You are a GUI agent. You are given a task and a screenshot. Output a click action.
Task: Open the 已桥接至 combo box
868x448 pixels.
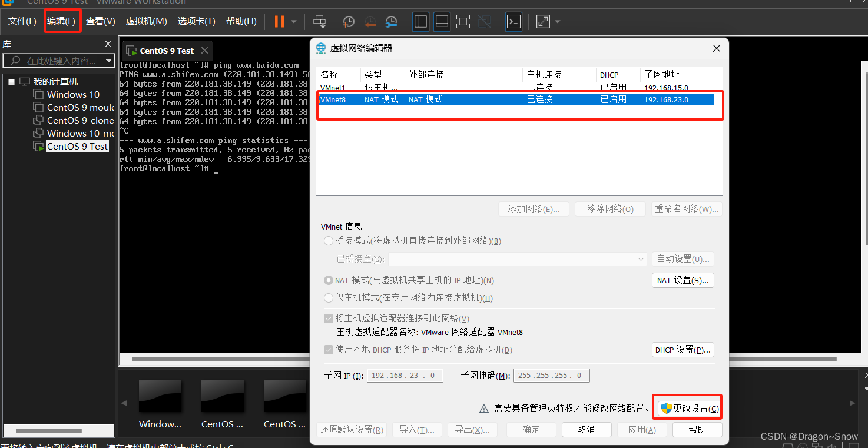pyautogui.click(x=518, y=259)
